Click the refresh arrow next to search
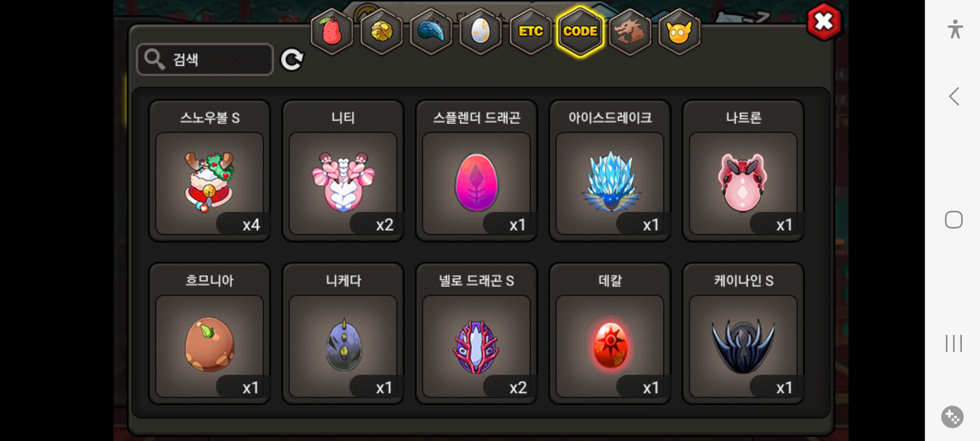Image resolution: width=980 pixels, height=441 pixels. point(292,60)
